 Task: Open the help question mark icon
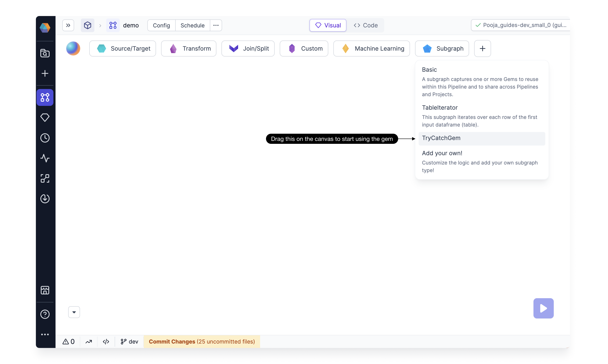pos(45,314)
